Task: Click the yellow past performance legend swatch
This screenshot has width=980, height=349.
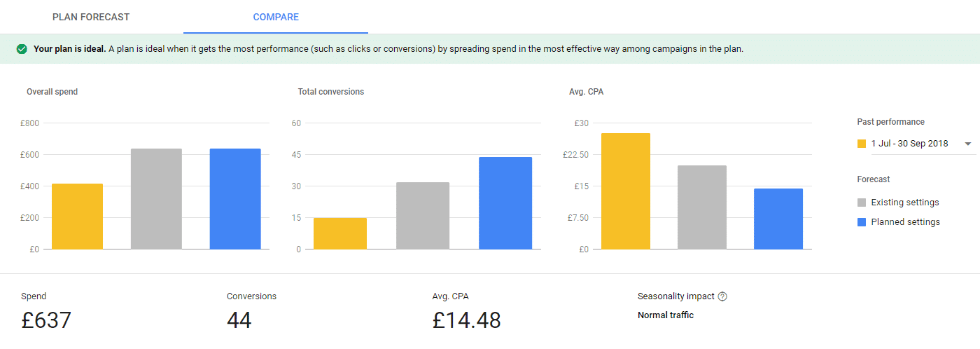Action: [x=862, y=144]
